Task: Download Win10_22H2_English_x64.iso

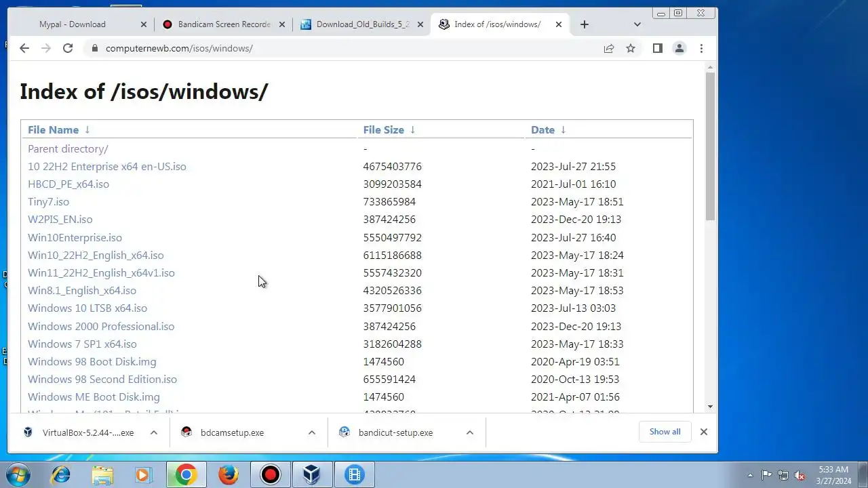Action: (96, 255)
